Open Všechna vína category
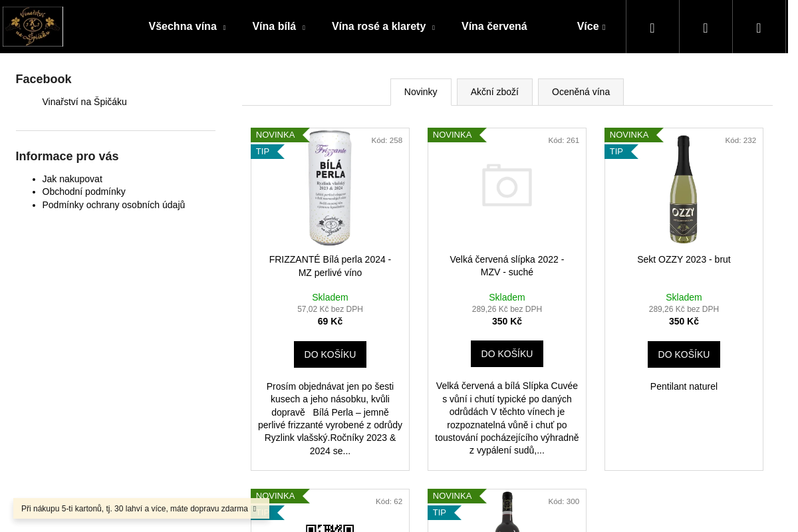798x532 pixels. click(183, 27)
